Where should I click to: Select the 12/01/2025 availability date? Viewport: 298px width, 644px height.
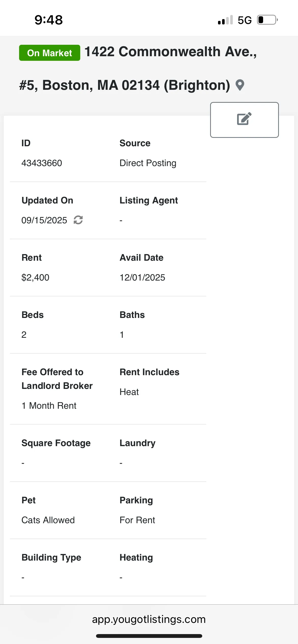pos(142,277)
